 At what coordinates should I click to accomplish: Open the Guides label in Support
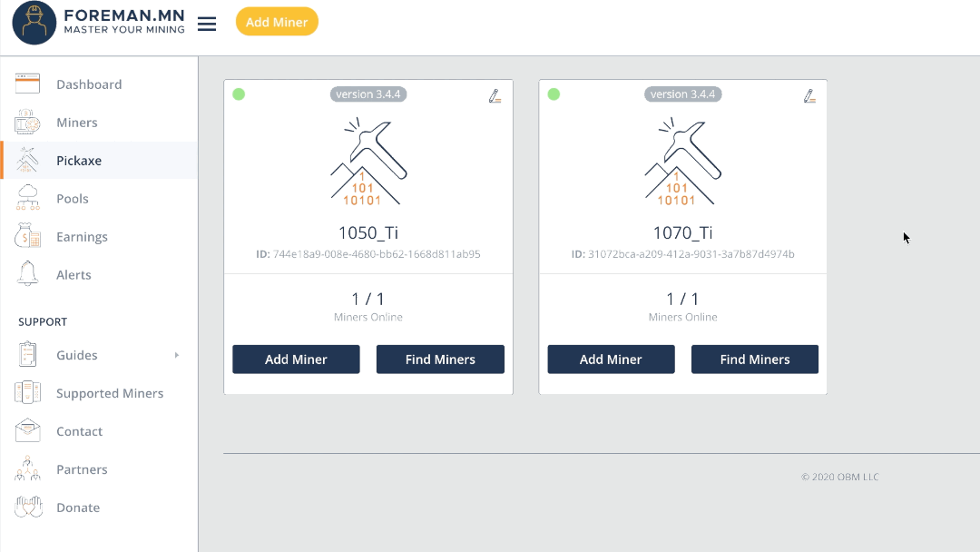pyautogui.click(x=77, y=355)
